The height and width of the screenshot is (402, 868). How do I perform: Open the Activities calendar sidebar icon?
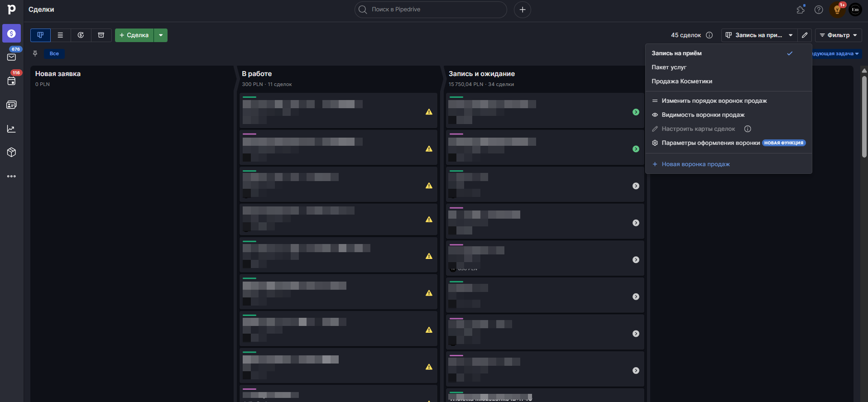[x=11, y=81]
